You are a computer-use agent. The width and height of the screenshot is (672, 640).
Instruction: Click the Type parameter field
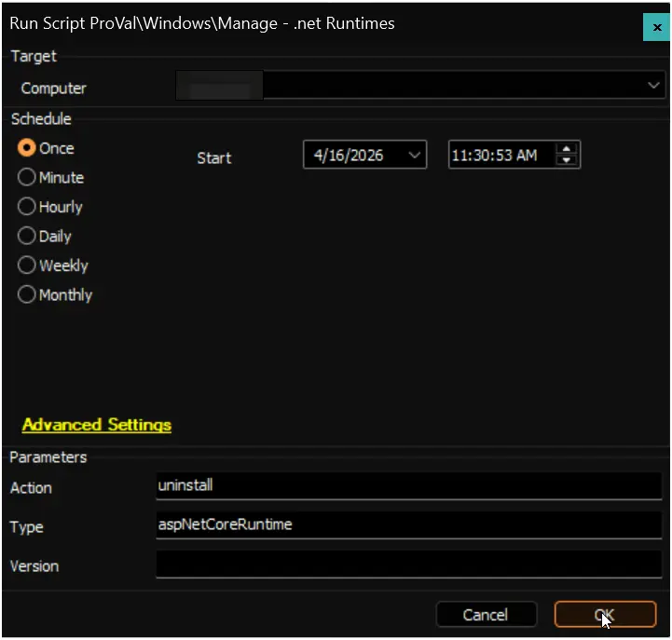[409, 524]
